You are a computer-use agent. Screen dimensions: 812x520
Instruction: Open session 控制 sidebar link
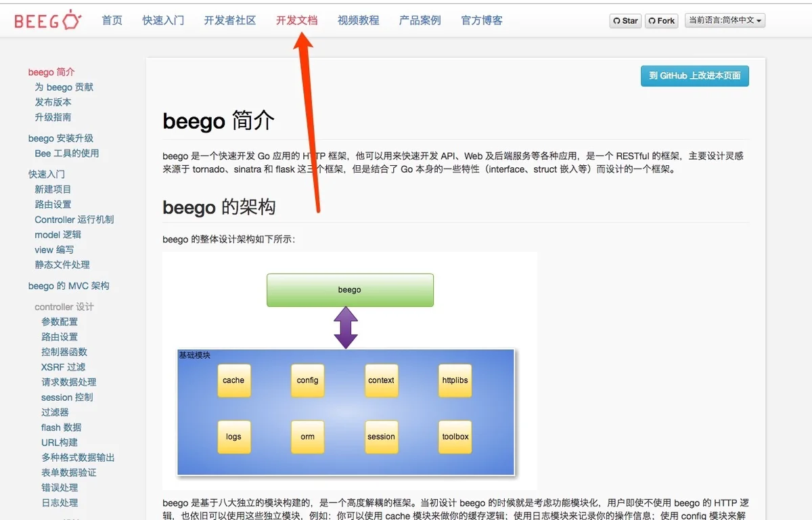[x=67, y=397]
